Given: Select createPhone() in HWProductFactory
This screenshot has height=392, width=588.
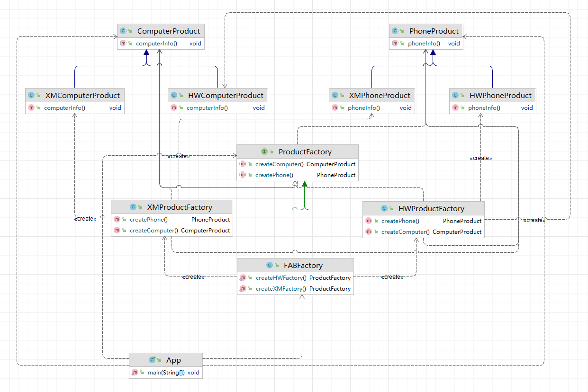Looking at the screenshot, I should point(400,221).
